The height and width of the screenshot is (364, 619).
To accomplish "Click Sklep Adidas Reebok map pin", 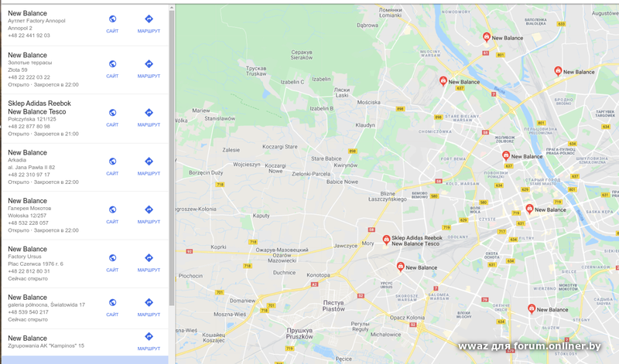I will tap(386, 240).
